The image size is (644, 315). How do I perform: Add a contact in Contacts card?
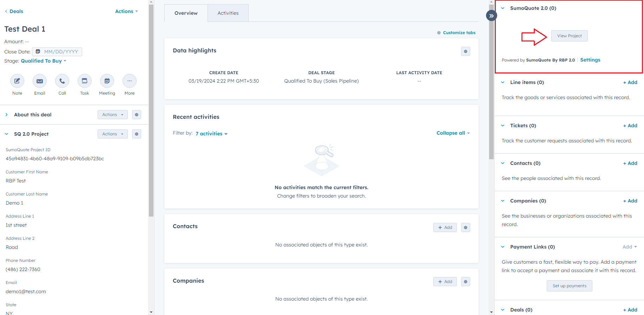[445, 227]
